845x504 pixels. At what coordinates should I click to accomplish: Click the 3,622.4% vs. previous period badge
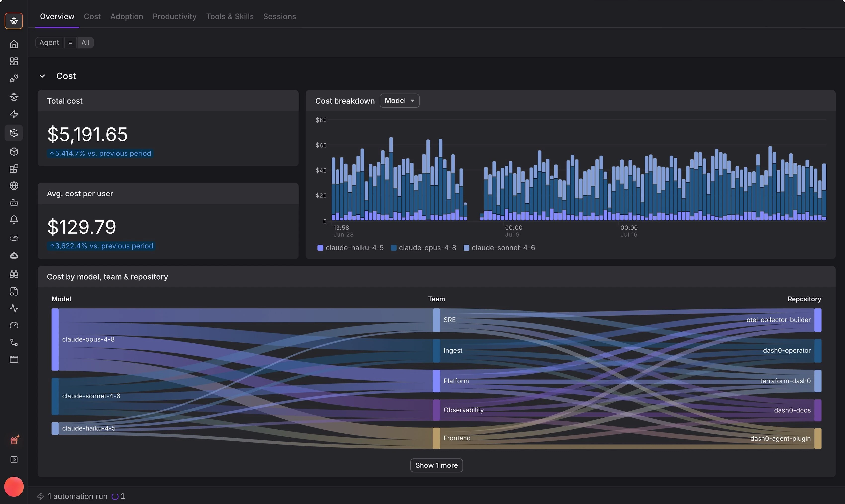click(101, 246)
